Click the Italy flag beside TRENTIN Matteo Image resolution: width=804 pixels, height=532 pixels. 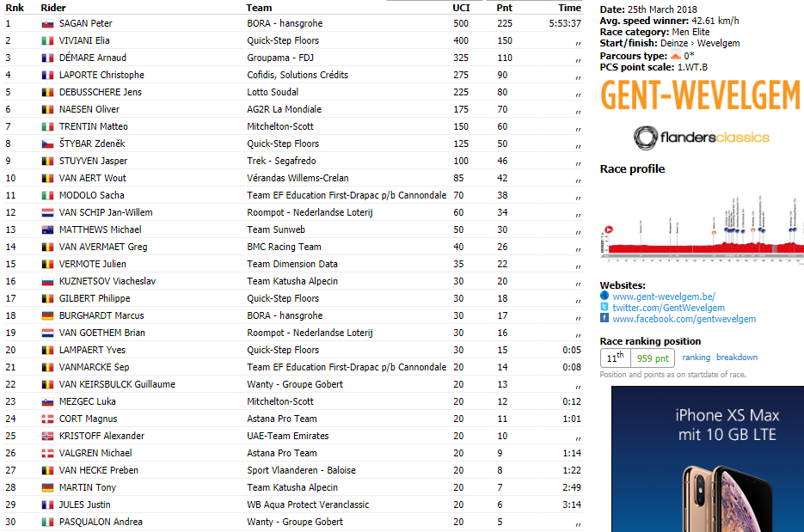coord(47,126)
